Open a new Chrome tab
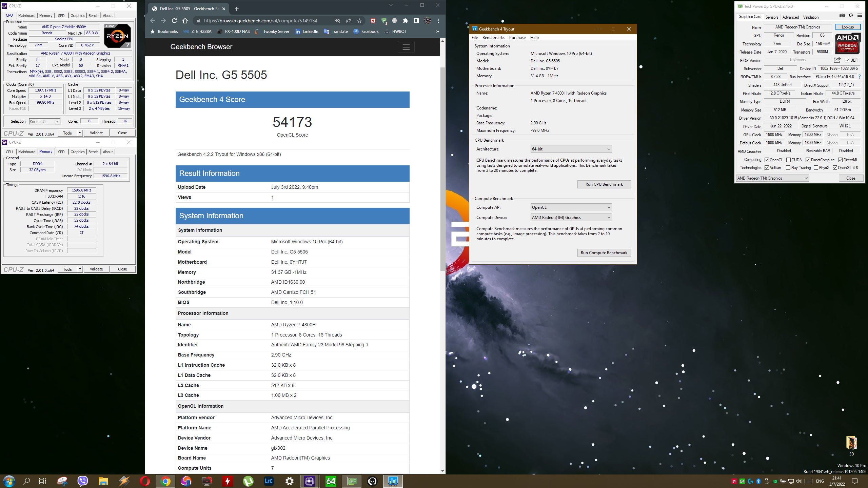868x488 pixels. [237, 9]
